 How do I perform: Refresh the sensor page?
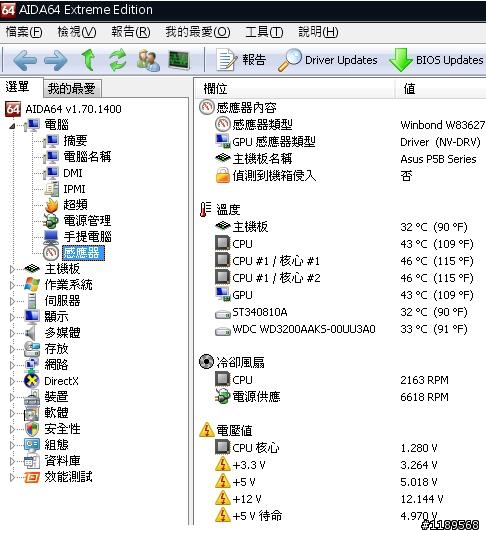[118, 60]
